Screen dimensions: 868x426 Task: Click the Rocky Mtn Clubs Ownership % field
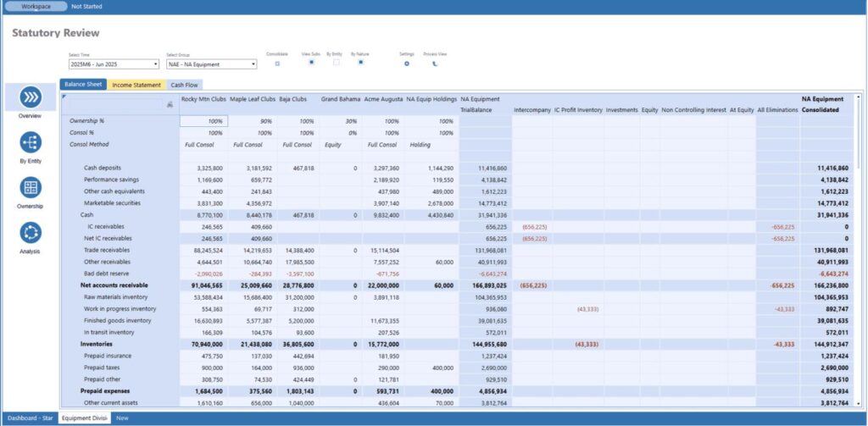[203, 121]
